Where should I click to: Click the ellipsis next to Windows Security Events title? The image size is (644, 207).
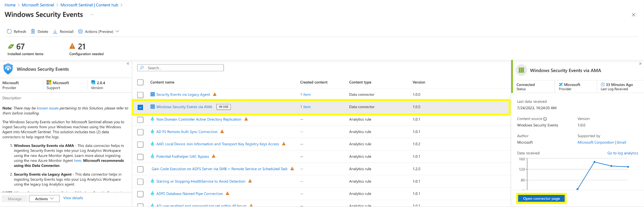[x=92, y=15]
